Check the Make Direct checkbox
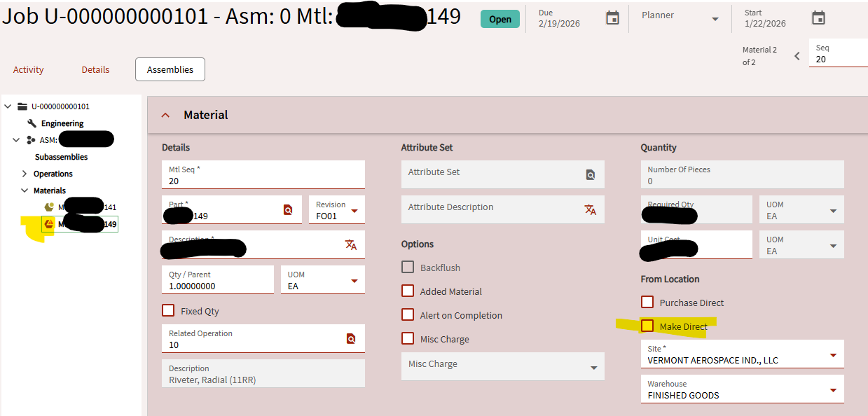Screen dimensions: 868x416 [647, 326]
